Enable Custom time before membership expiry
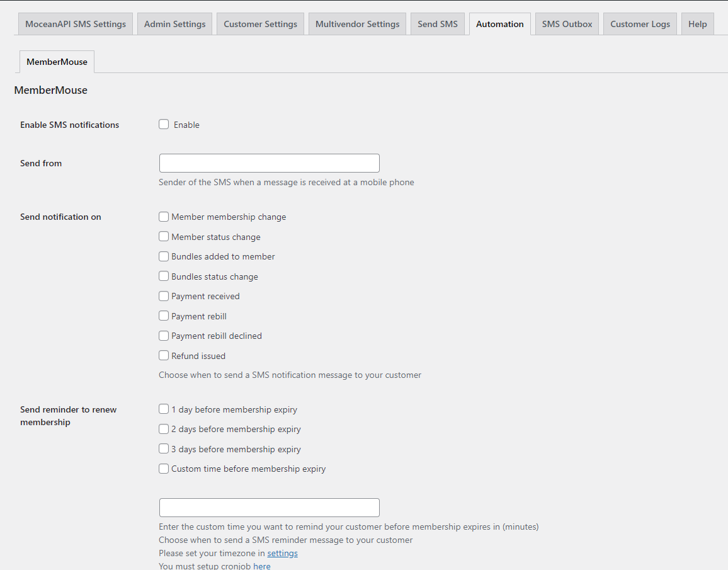The height and width of the screenshot is (570, 728). click(164, 469)
